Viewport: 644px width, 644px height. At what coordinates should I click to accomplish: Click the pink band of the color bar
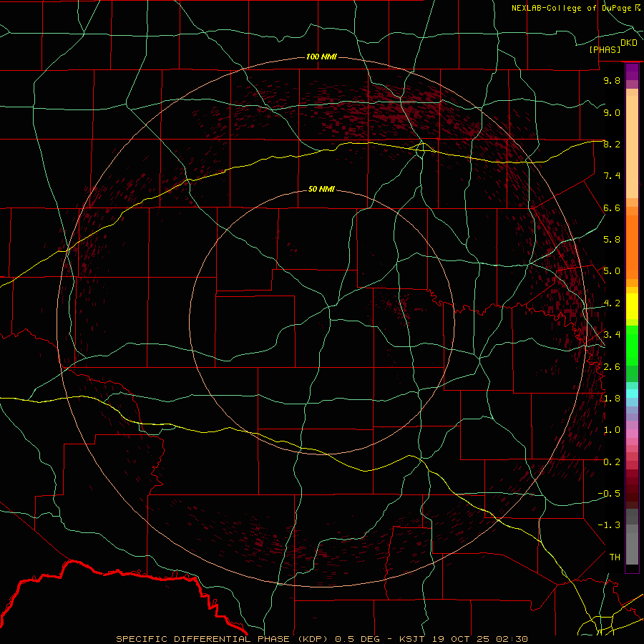[632, 434]
